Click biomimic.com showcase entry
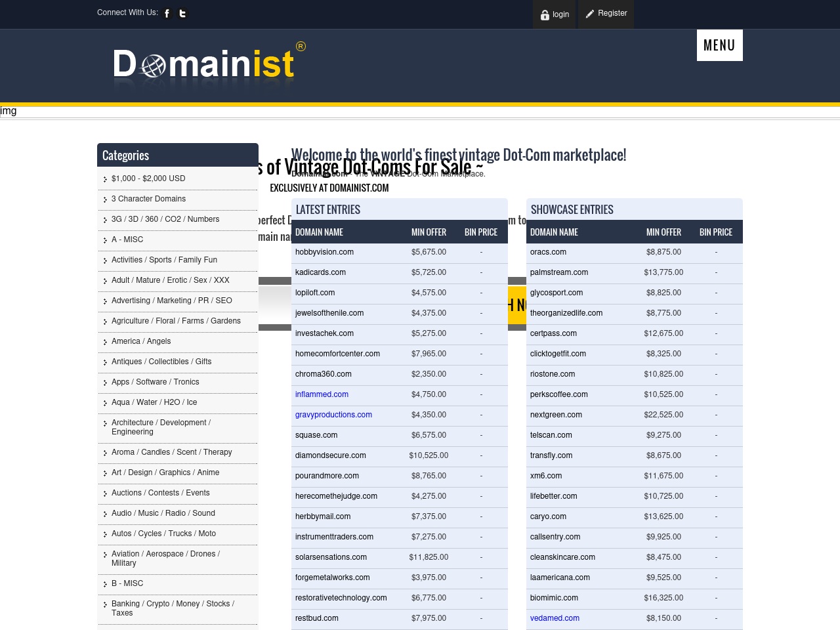This screenshot has height=630, width=840. tap(554, 598)
